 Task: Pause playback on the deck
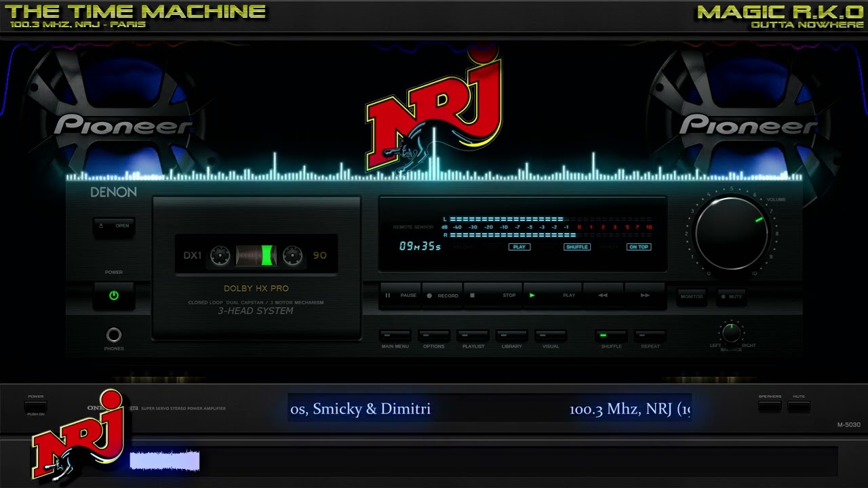click(401, 296)
